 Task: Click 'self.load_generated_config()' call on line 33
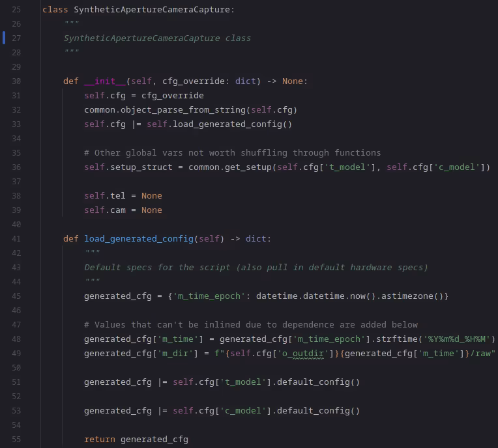pyautogui.click(x=219, y=124)
